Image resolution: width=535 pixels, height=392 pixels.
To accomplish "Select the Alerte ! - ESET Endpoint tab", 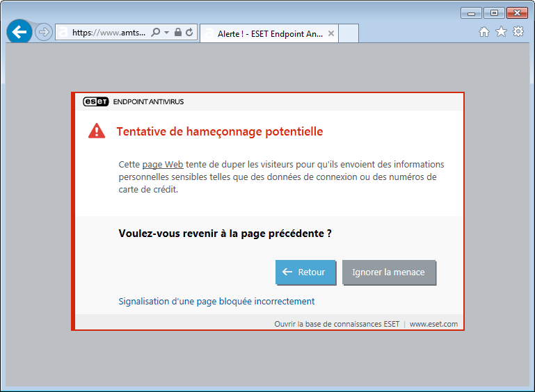I will (269, 33).
